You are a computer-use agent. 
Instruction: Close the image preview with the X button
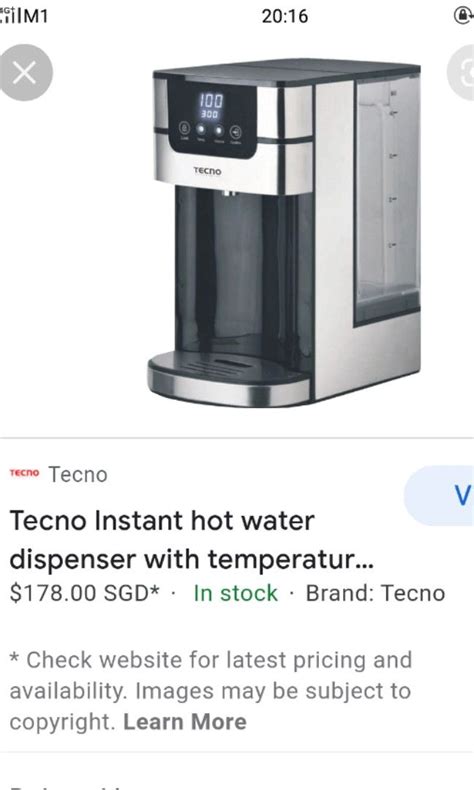[x=24, y=73]
